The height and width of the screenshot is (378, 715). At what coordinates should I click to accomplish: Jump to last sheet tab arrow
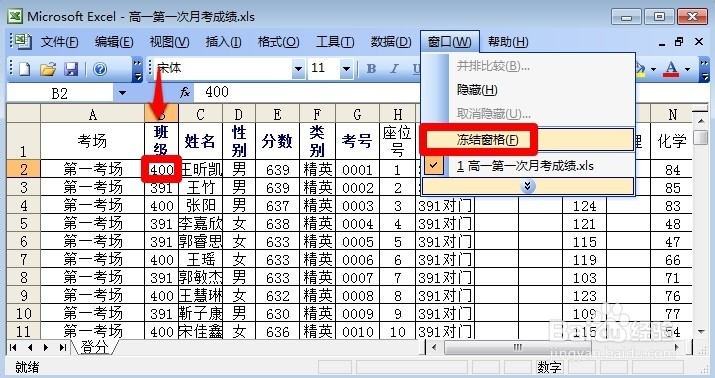62,347
